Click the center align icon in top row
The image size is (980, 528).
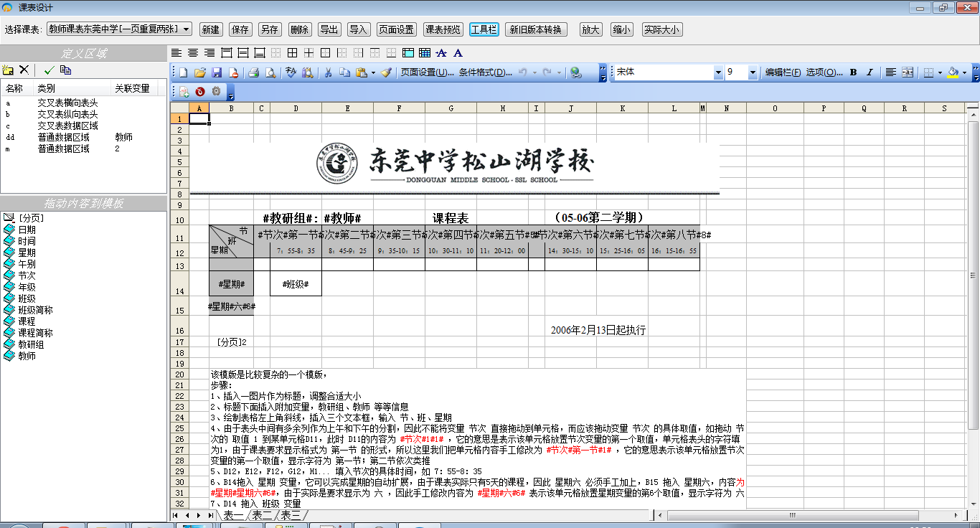[x=192, y=53]
